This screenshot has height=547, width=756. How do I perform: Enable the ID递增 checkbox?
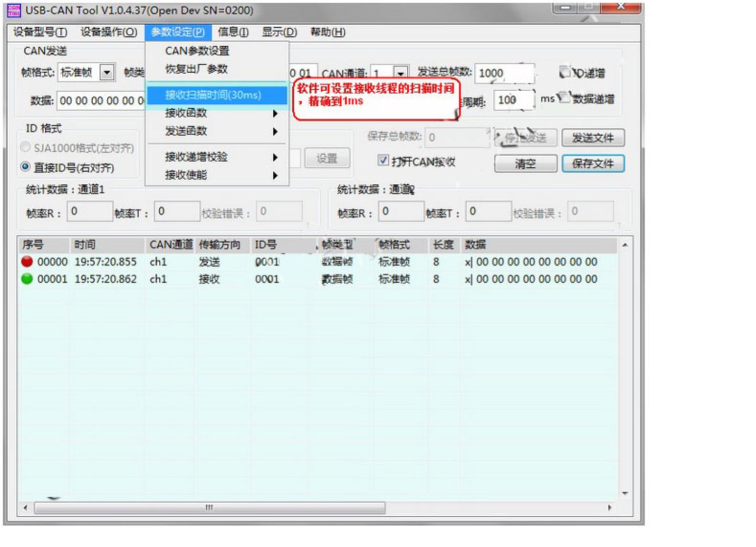pos(565,72)
